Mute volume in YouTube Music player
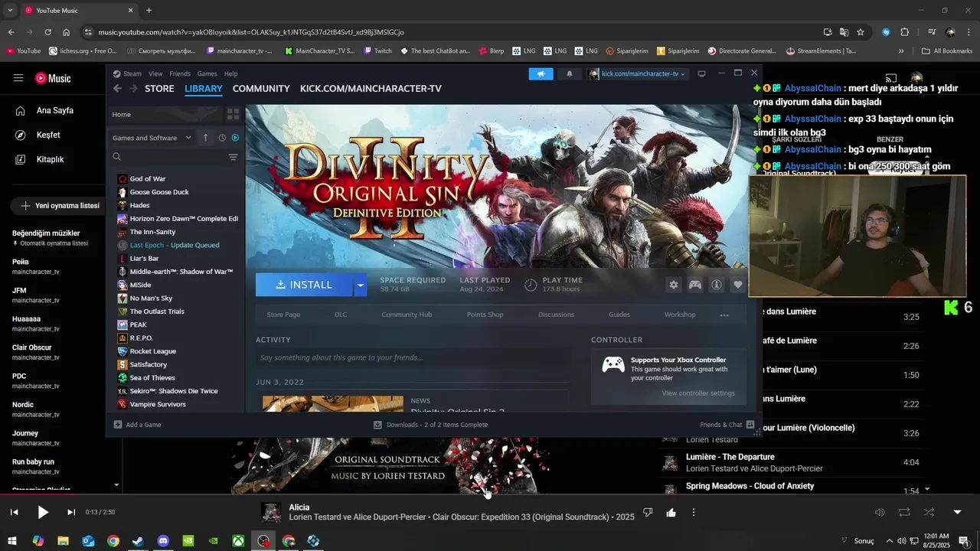 tap(880, 512)
